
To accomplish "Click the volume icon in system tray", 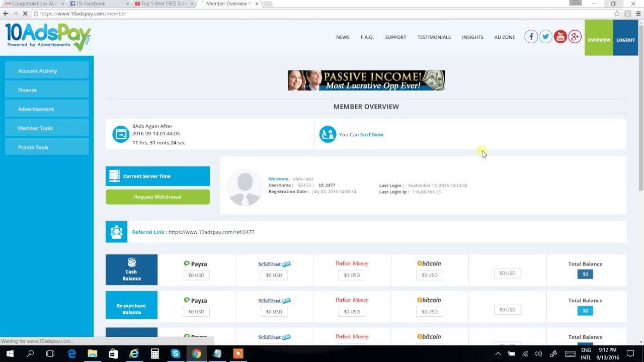I will pos(538,353).
